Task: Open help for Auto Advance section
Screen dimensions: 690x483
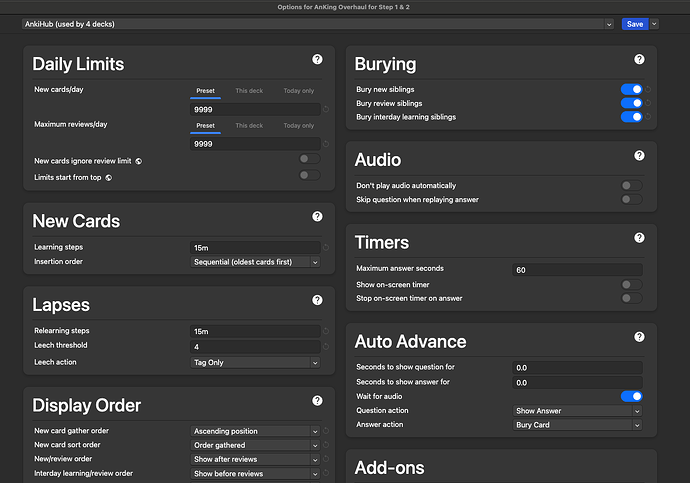Action: [x=639, y=337]
